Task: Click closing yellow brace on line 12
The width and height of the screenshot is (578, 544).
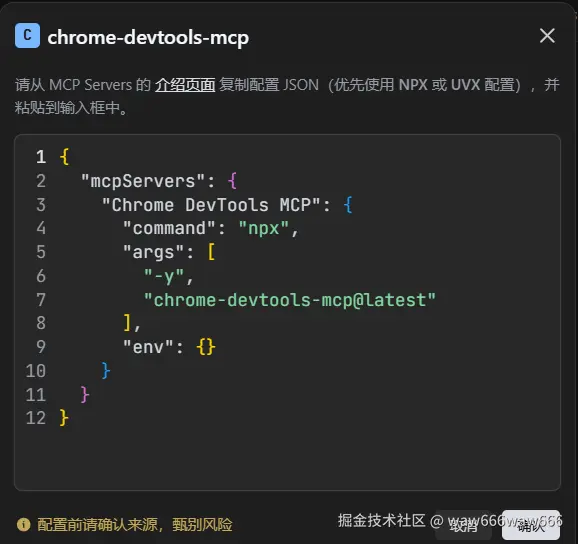Action: pyautogui.click(x=64, y=418)
